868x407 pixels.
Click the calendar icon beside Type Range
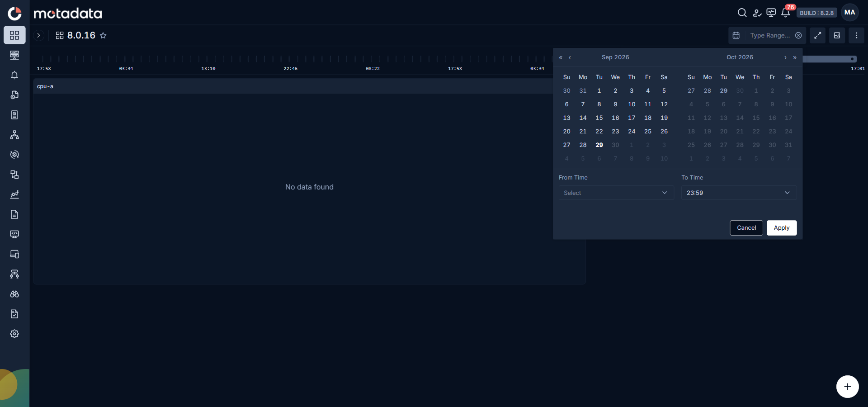coord(736,35)
